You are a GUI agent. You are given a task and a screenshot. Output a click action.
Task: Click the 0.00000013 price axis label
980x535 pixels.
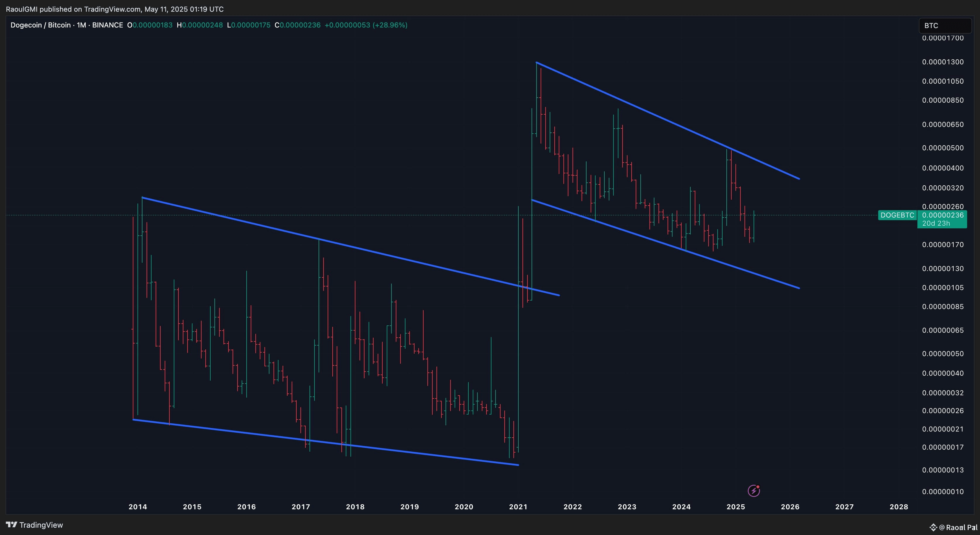(943, 470)
